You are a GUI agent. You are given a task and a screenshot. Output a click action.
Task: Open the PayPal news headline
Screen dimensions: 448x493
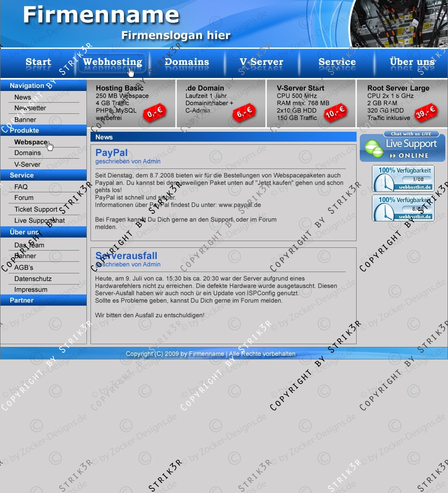click(x=112, y=152)
